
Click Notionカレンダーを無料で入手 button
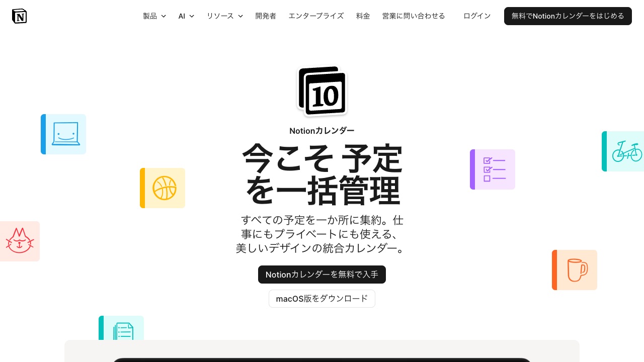tap(322, 275)
